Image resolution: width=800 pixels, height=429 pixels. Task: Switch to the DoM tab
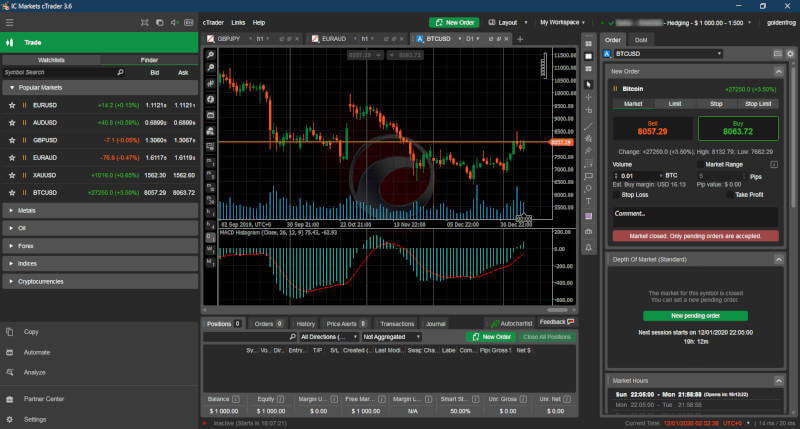(640, 39)
